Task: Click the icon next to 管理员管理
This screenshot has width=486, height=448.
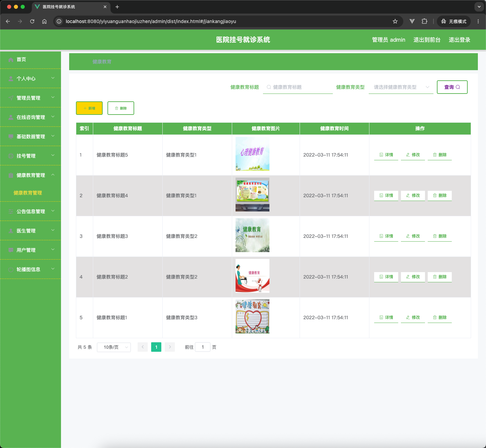Action: [11, 98]
